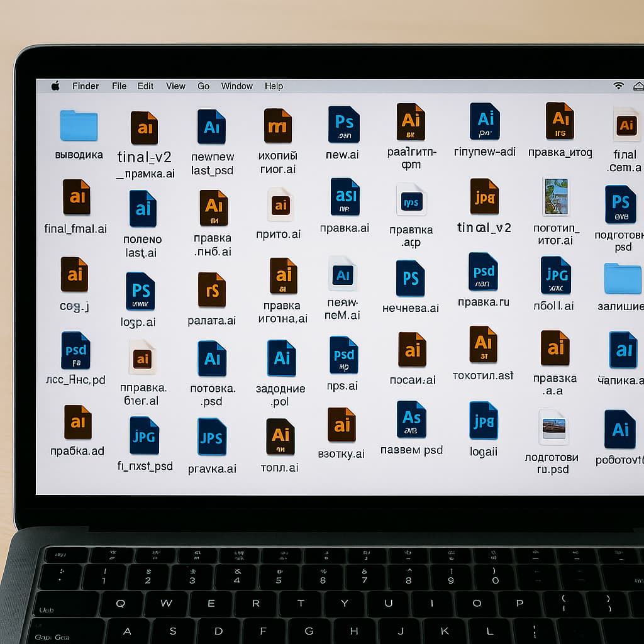Select the топл.ai Illustrator file
644x644 pixels.
pos(280,436)
